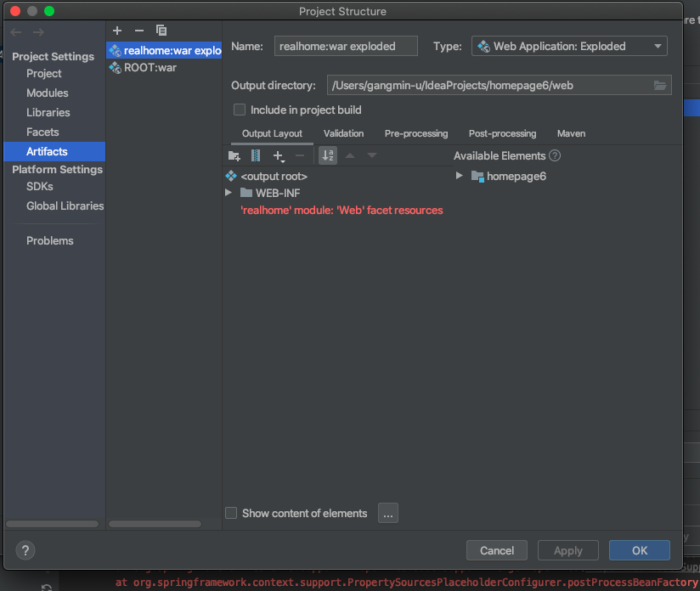Toggle Include in project build checkbox
Screen dimensions: 700x591
240,110
